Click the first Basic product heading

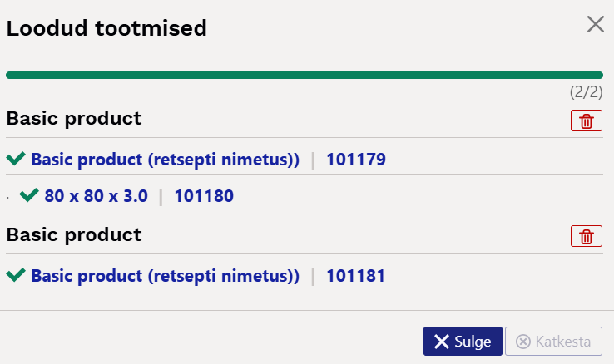pos(74,119)
